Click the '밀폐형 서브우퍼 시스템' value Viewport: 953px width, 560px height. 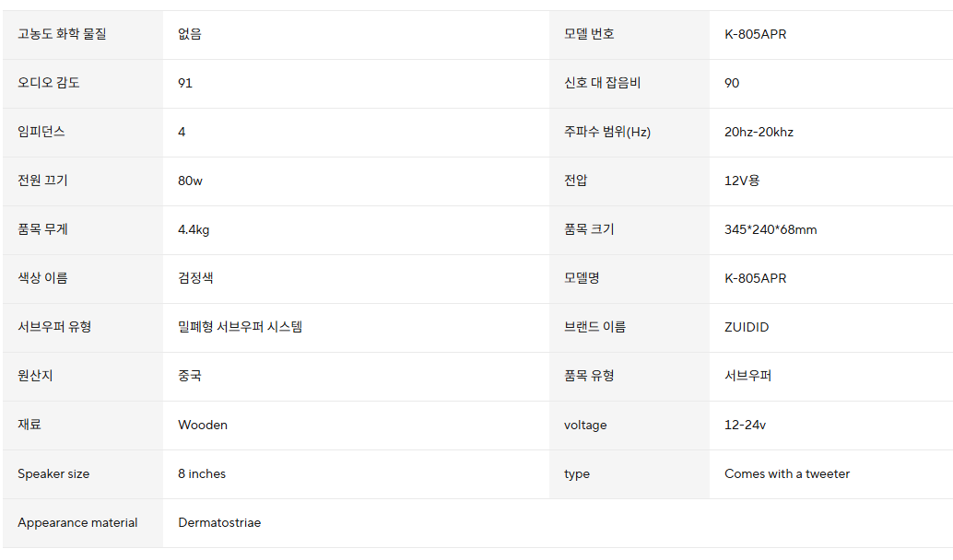[240, 327]
